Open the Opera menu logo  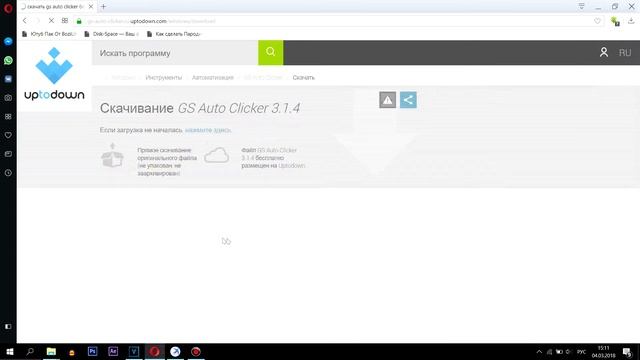click(8, 8)
